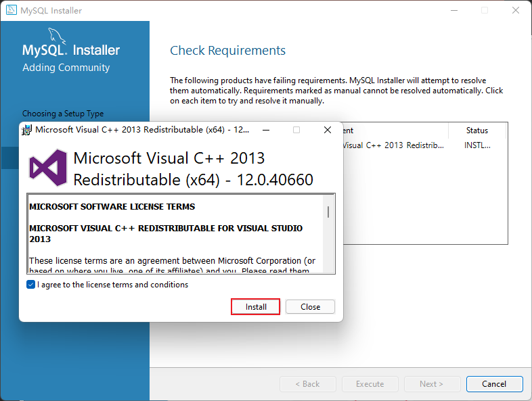Click the Status column header
The width and height of the screenshot is (532, 401).
[x=476, y=131]
